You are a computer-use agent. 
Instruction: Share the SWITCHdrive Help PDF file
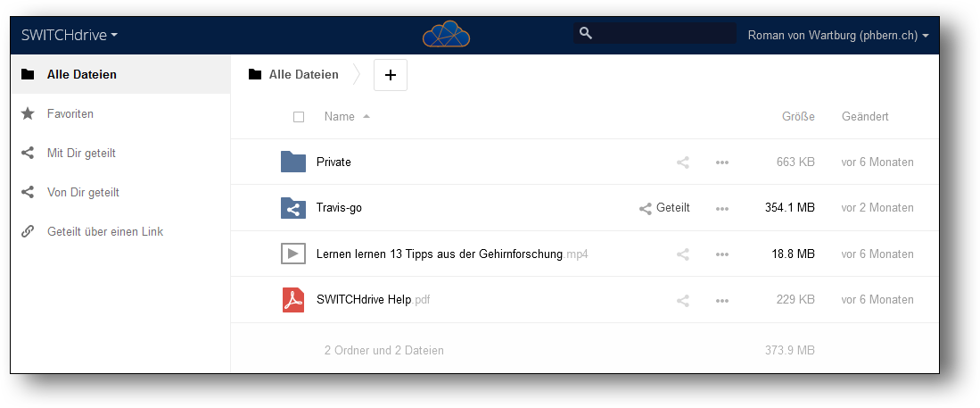683,301
